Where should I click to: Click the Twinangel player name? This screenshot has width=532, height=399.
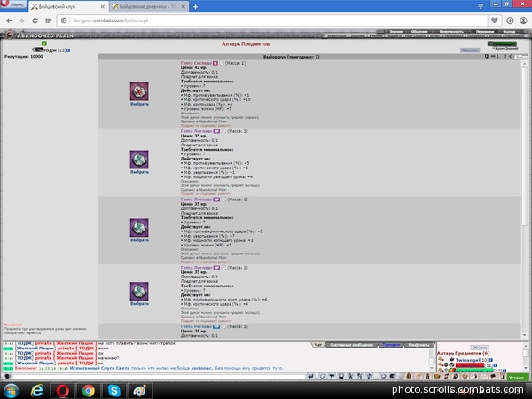click(x=467, y=360)
